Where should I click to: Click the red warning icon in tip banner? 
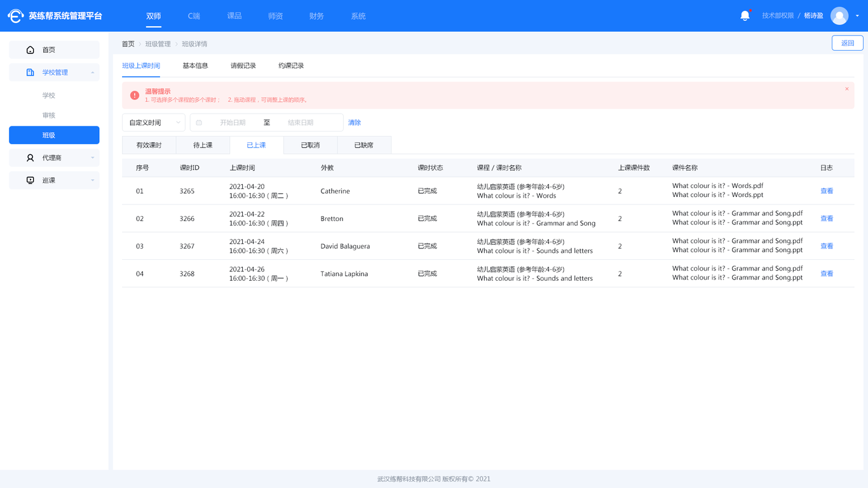click(135, 95)
